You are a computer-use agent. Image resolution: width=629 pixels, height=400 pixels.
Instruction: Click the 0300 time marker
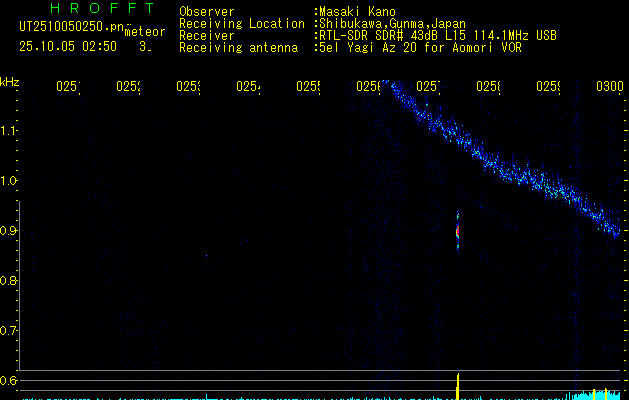(x=609, y=88)
